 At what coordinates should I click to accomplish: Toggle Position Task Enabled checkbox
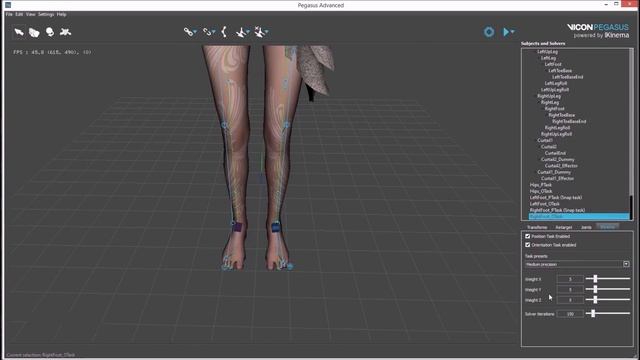pyautogui.click(x=527, y=236)
